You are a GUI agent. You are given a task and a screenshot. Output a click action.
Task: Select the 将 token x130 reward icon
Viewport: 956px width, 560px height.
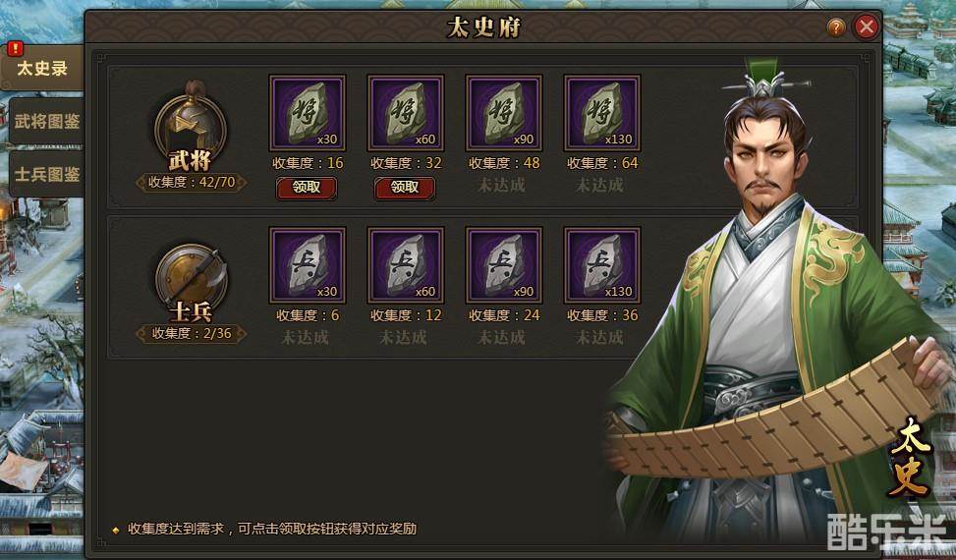click(x=601, y=113)
